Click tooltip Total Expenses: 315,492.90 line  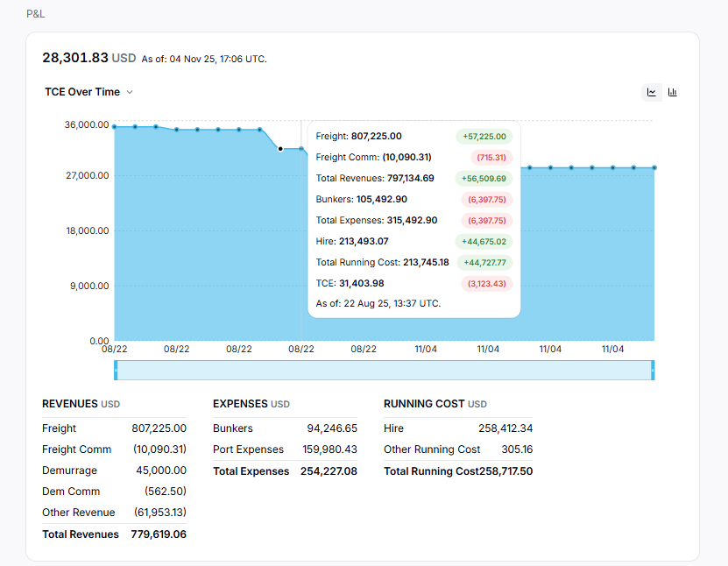(x=377, y=220)
